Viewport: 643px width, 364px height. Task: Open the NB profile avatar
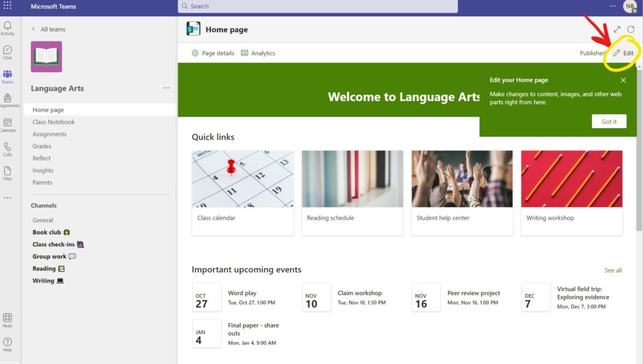(x=630, y=6)
